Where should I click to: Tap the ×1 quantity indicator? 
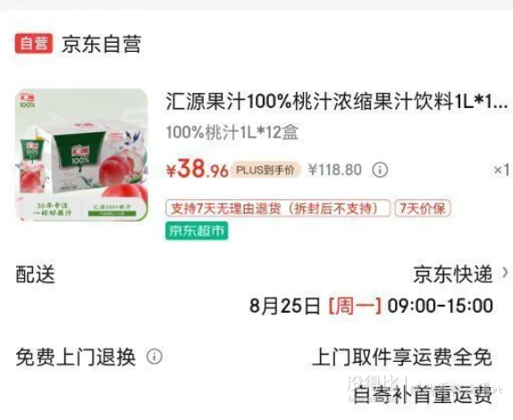coord(501,170)
